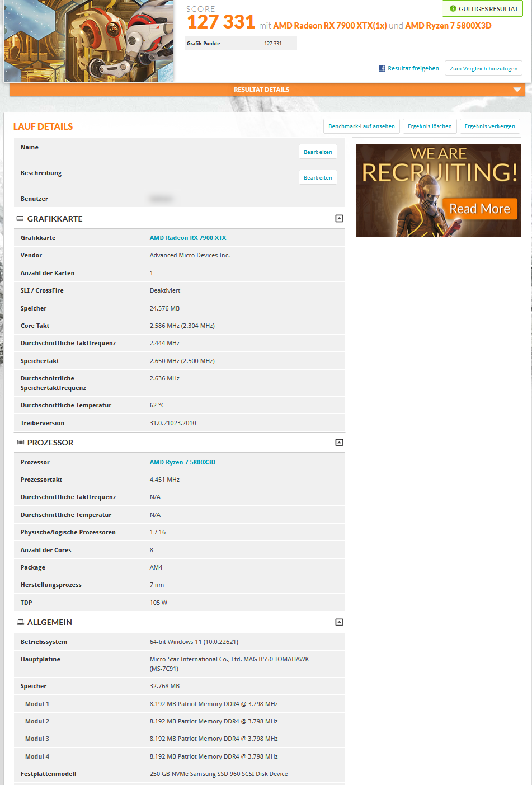
Task: Click the Modul 1 memory row
Action: point(180,704)
